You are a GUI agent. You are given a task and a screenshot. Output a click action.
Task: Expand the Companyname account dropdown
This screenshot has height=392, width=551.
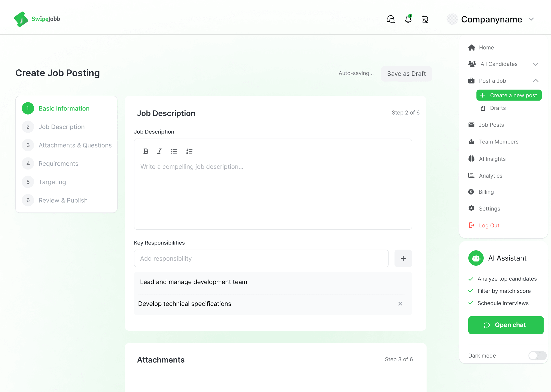[531, 19]
